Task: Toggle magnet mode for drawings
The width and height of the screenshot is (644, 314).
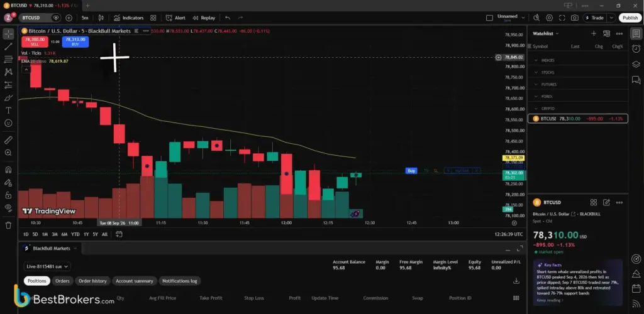Action: coord(8,170)
